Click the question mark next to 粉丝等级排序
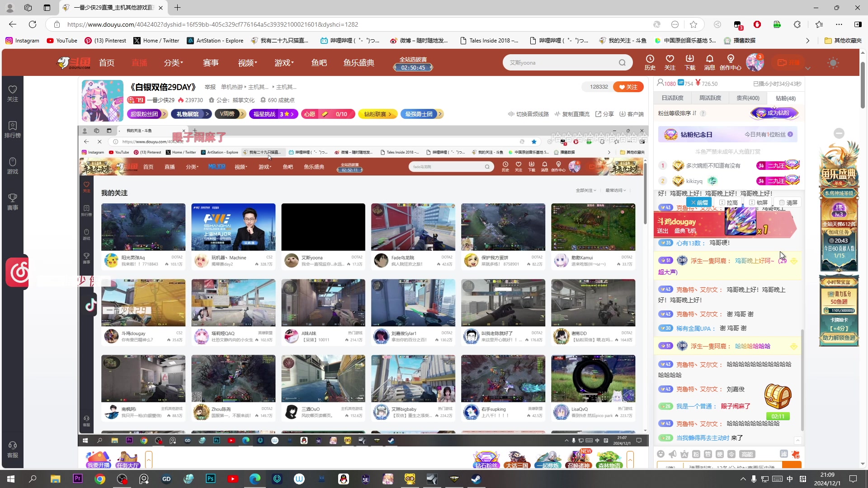868x488 pixels. (703, 113)
